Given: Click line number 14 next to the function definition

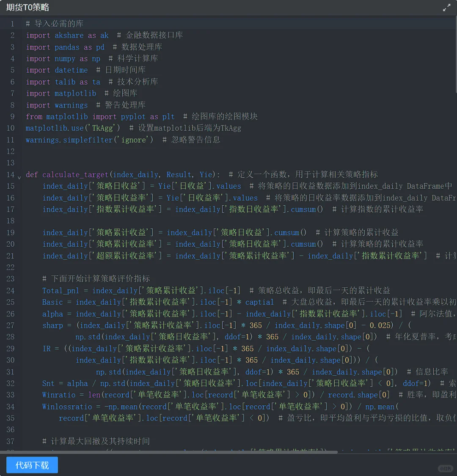Looking at the screenshot, I should 11,174.
